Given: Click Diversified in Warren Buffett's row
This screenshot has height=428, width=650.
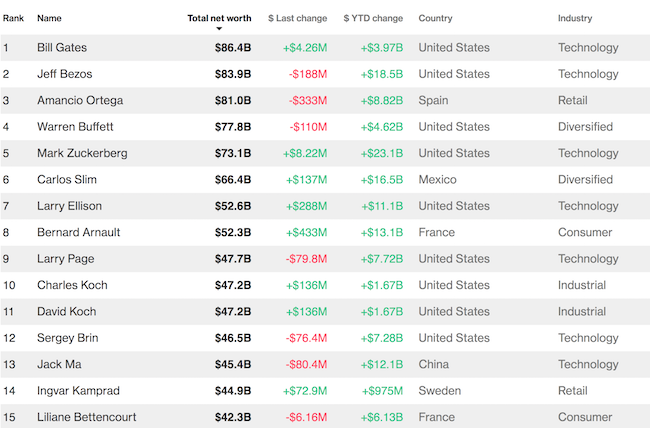Looking at the screenshot, I should tap(585, 127).
